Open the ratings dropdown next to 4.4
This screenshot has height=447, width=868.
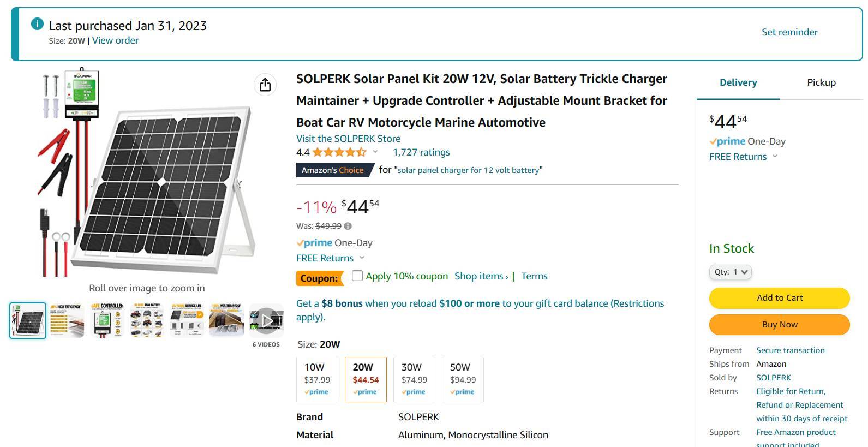click(376, 152)
